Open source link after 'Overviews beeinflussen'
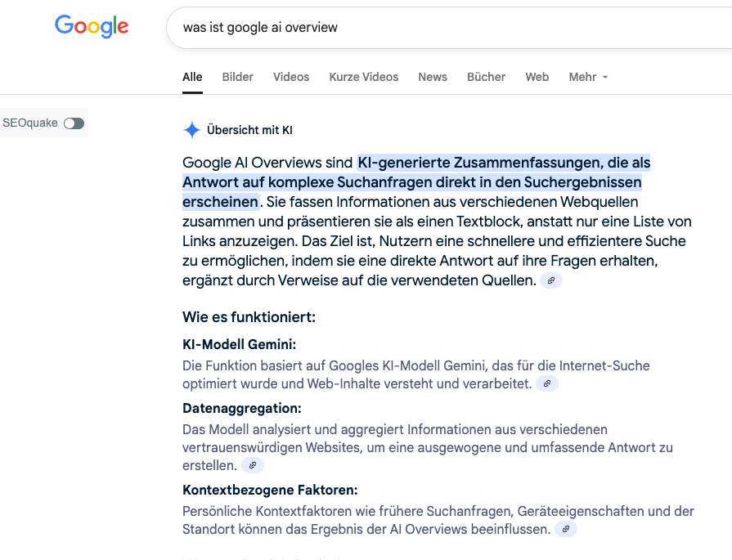732x560 pixels. click(x=566, y=529)
